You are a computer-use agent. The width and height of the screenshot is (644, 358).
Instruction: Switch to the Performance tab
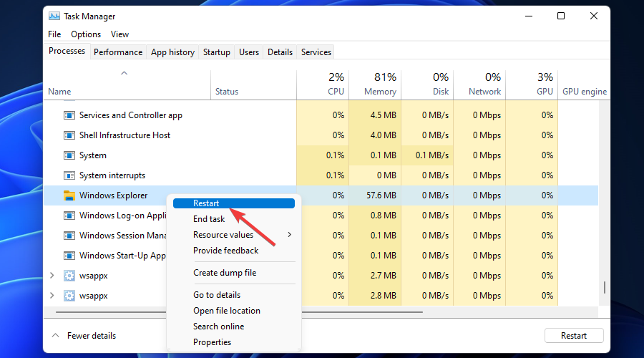(x=118, y=52)
